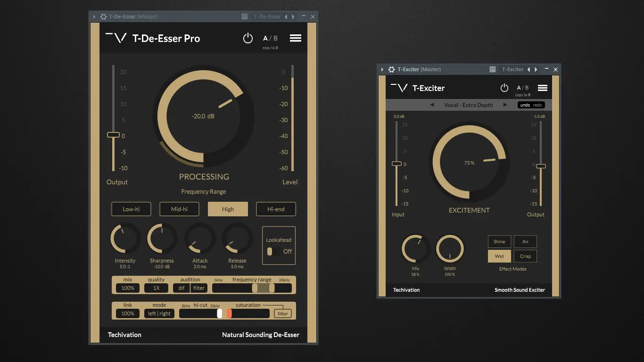This screenshot has height=362, width=644.
Task: Click the T-Exciter Input slider handle
Action: coord(396,164)
